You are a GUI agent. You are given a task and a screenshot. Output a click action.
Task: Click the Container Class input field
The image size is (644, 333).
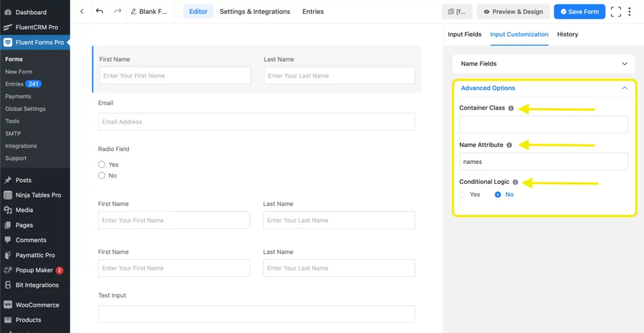544,125
